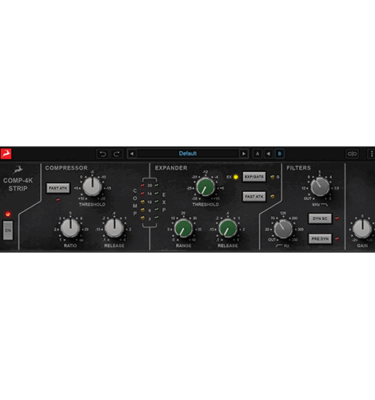Adjust the expander RELEASE knob

coord(228,228)
